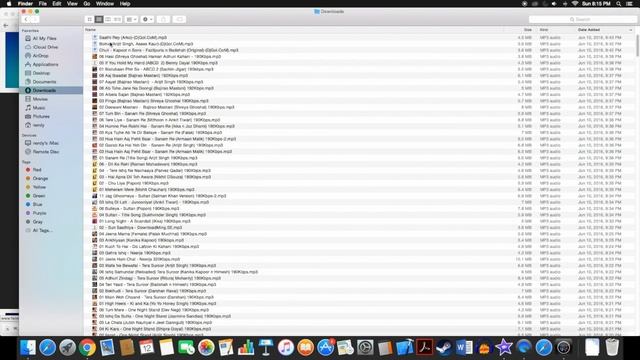Switch to Cover Flow view
The width and height of the screenshot is (640, 360).
click(118, 19)
